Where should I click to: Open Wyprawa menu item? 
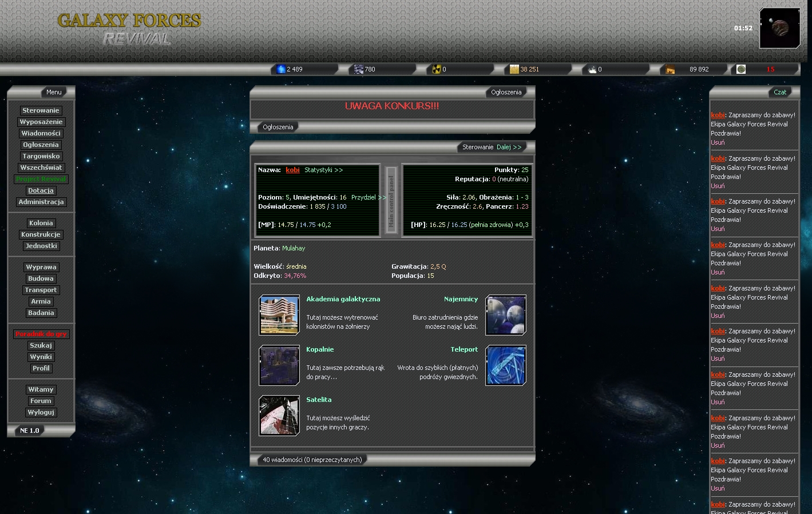pos(41,267)
